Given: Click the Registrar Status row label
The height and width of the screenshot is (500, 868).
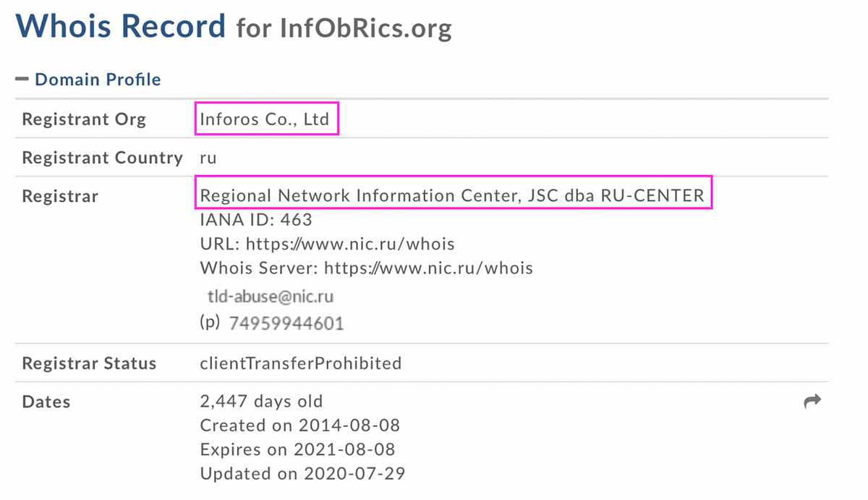Looking at the screenshot, I should pos(89,363).
